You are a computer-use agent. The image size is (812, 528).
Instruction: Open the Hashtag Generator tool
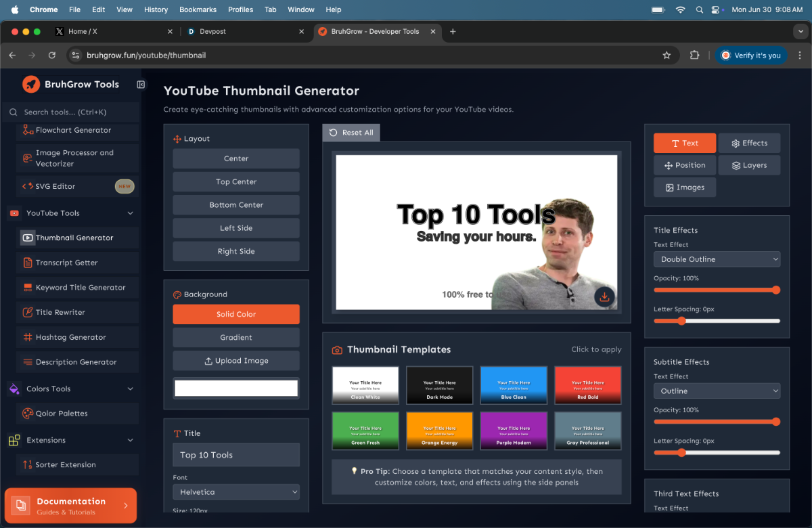[x=70, y=337]
